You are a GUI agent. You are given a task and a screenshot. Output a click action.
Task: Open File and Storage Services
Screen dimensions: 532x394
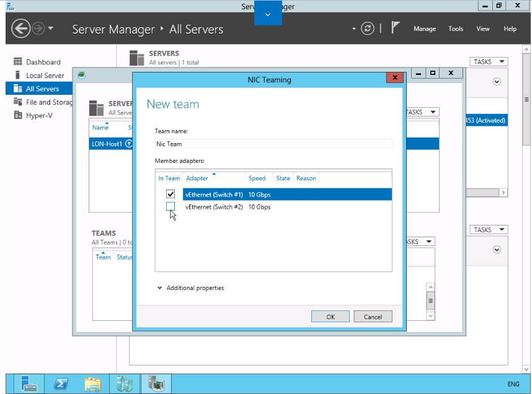[49, 102]
